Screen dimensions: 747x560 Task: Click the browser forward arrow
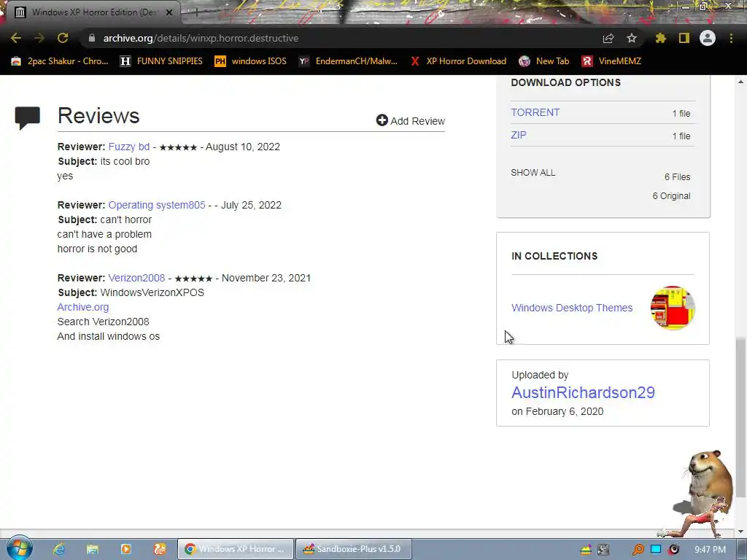[39, 38]
